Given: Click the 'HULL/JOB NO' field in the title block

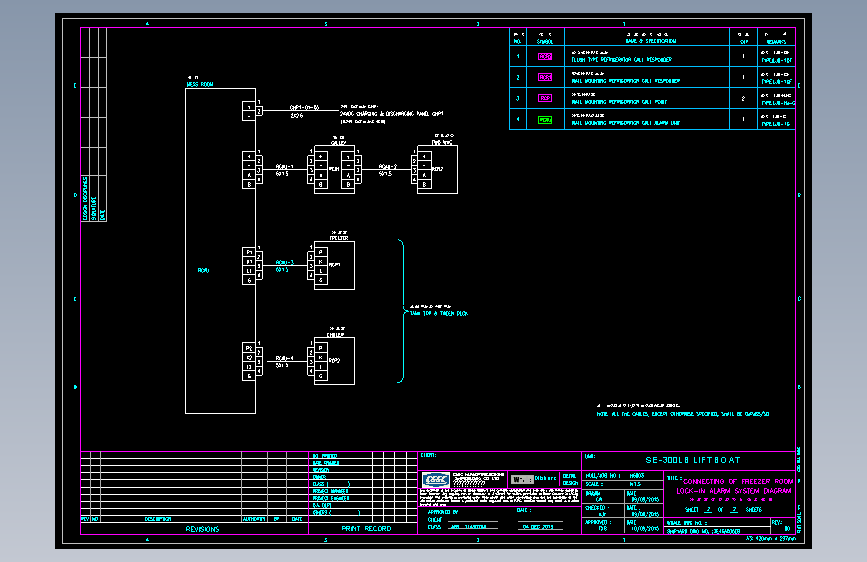Looking at the screenshot, I should click(x=623, y=475).
